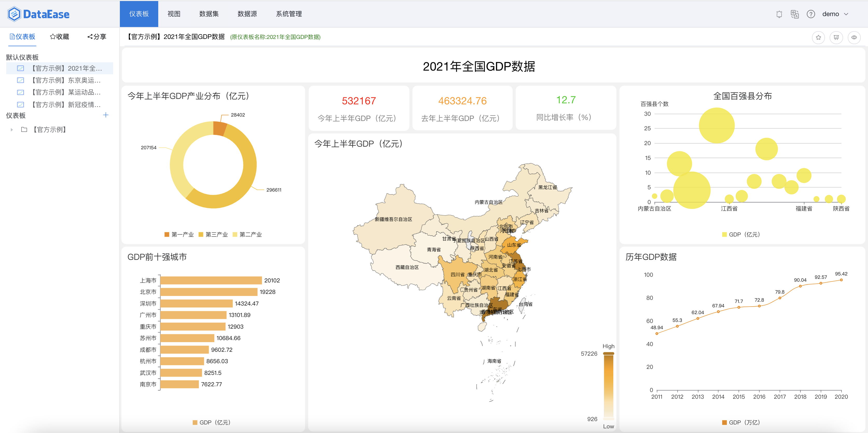Click the share (分享) icon in the sidebar
The height and width of the screenshot is (433, 868).
pos(96,37)
